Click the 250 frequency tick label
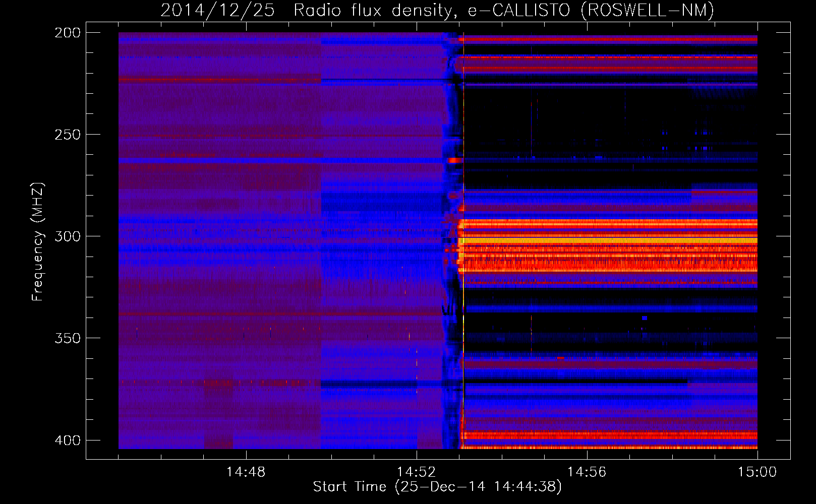The image size is (816, 504). tap(68, 135)
